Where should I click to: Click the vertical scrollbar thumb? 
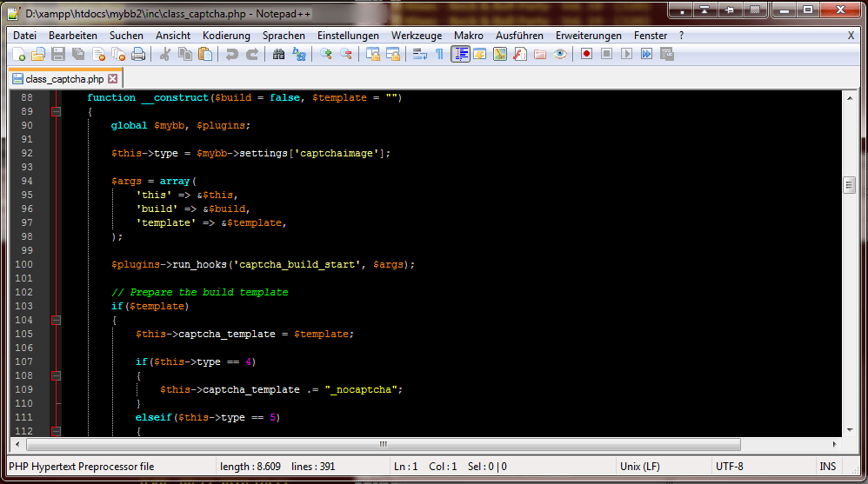[x=849, y=184]
